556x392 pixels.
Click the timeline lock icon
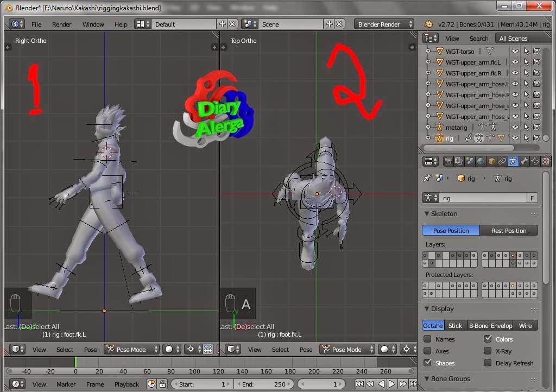pyautogui.click(x=162, y=384)
